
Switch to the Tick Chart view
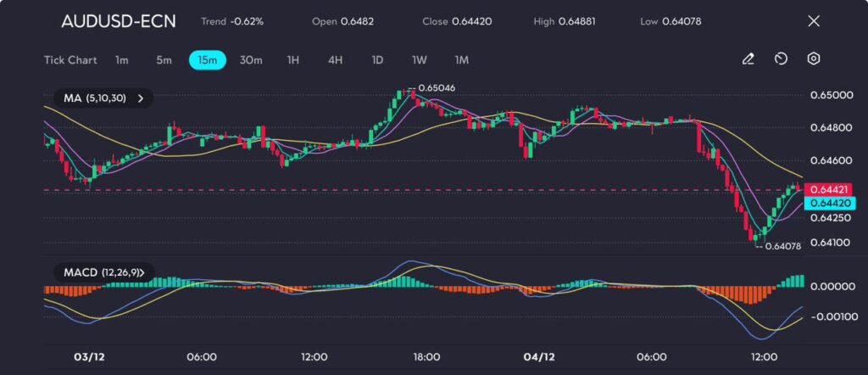(70, 60)
